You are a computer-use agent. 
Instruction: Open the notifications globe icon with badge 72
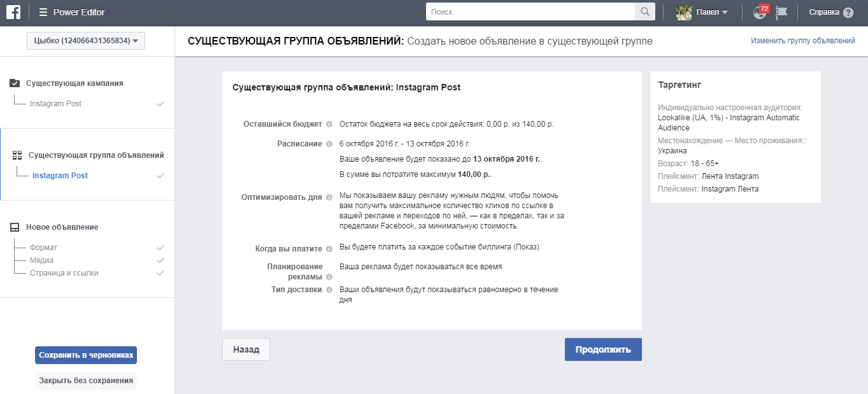(760, 11)
